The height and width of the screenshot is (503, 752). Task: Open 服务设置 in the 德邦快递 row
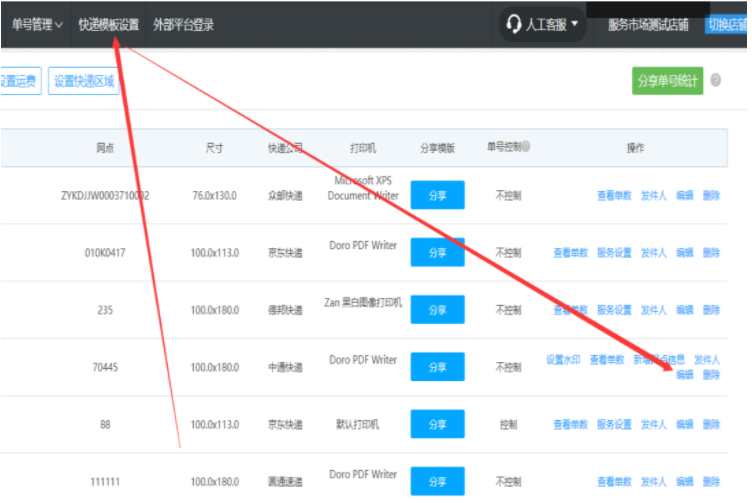pyautogui.click(x=614, y=310)
